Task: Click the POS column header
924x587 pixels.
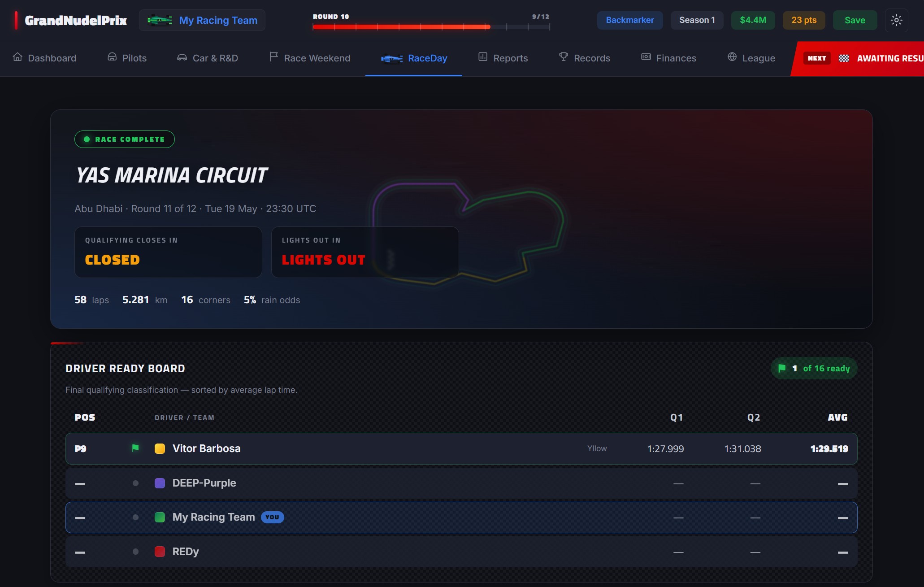Action: pos(85,417)
